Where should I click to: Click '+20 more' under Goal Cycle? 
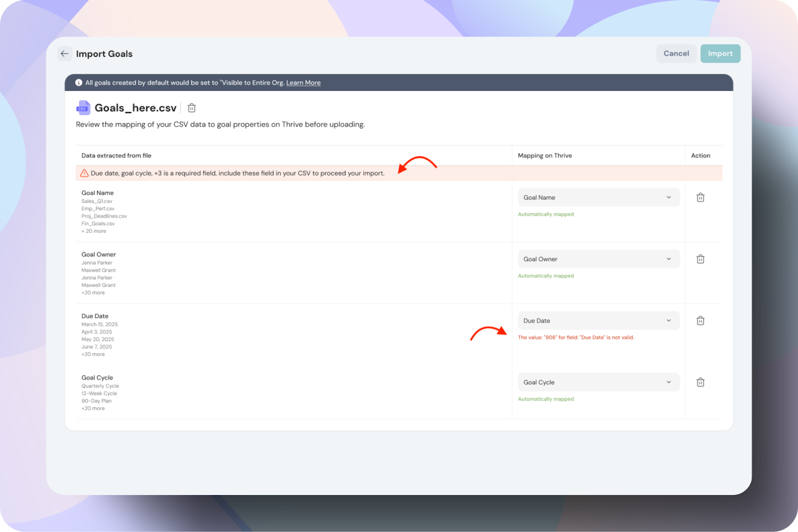93,408
